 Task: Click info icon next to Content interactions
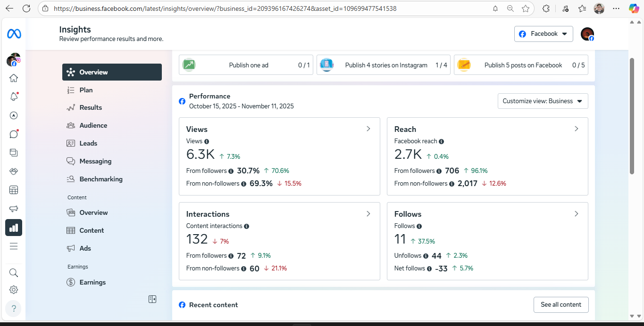tap(247, 226)
